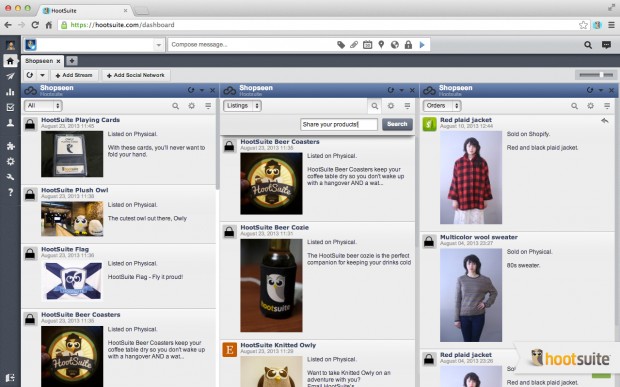Click the attachment paperclip icon
This screenshot has height=387, width=620.
354,45
